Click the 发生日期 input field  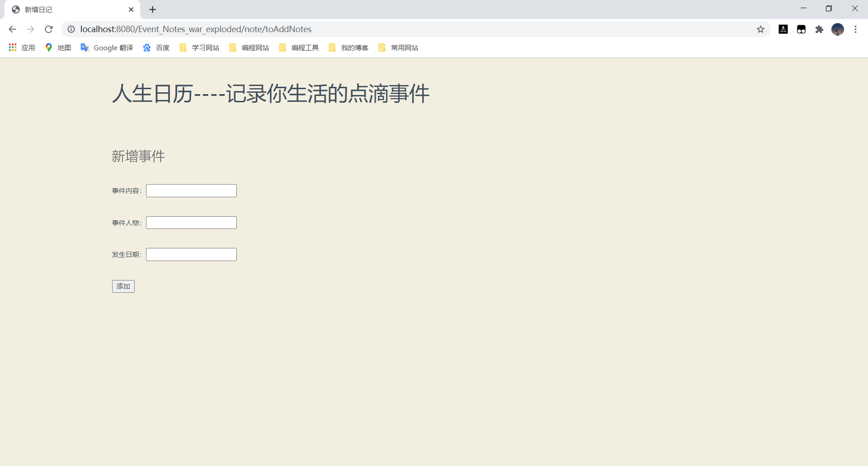click(191, 254)
